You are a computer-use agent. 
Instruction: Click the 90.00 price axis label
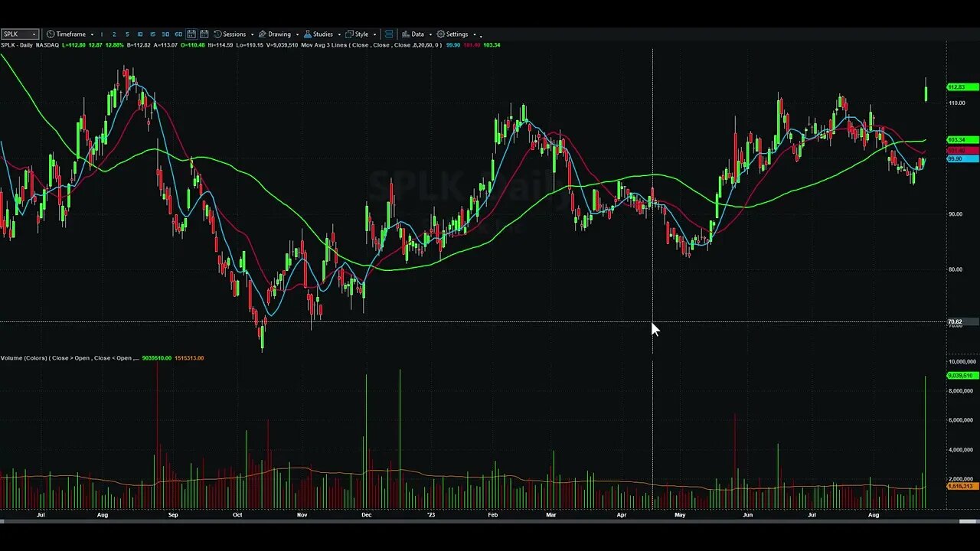956,214
